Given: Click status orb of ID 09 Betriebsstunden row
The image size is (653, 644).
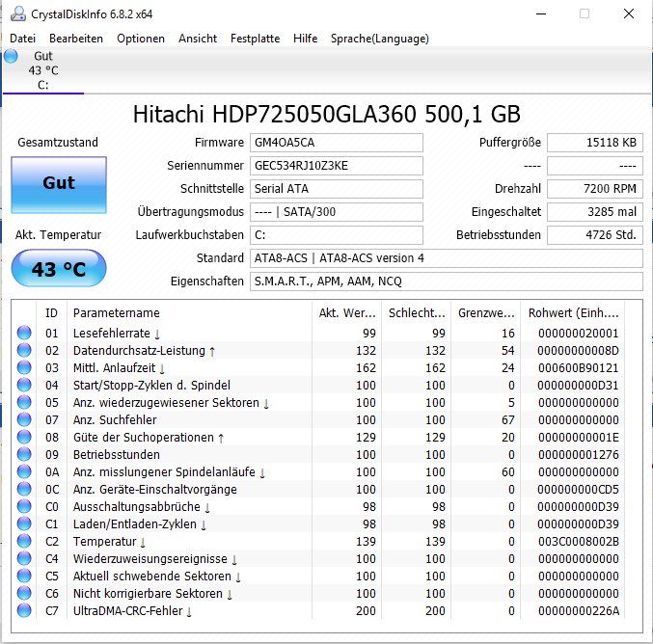Looking at the screenshot, I should coord(24,455).
